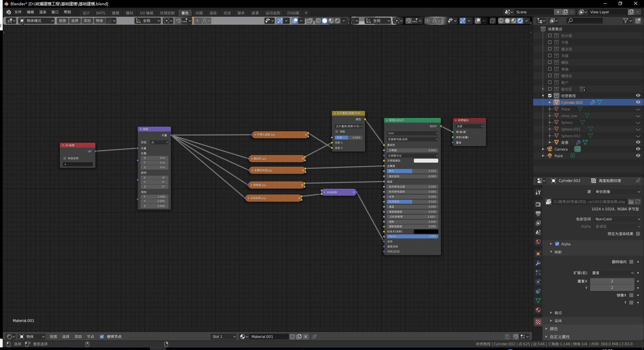Open the Render properties tab

click(x=538, y=204)
